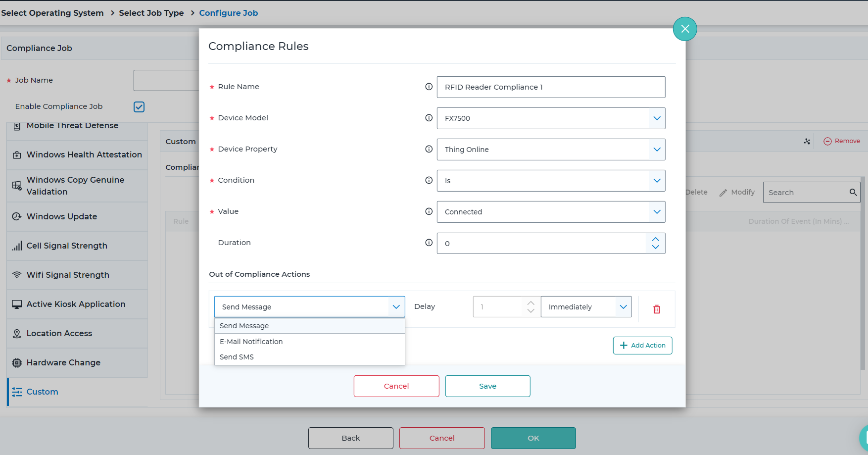Go to Select Operating System breadcrumb
Screen dimensions: 868x455
(52, 13)
